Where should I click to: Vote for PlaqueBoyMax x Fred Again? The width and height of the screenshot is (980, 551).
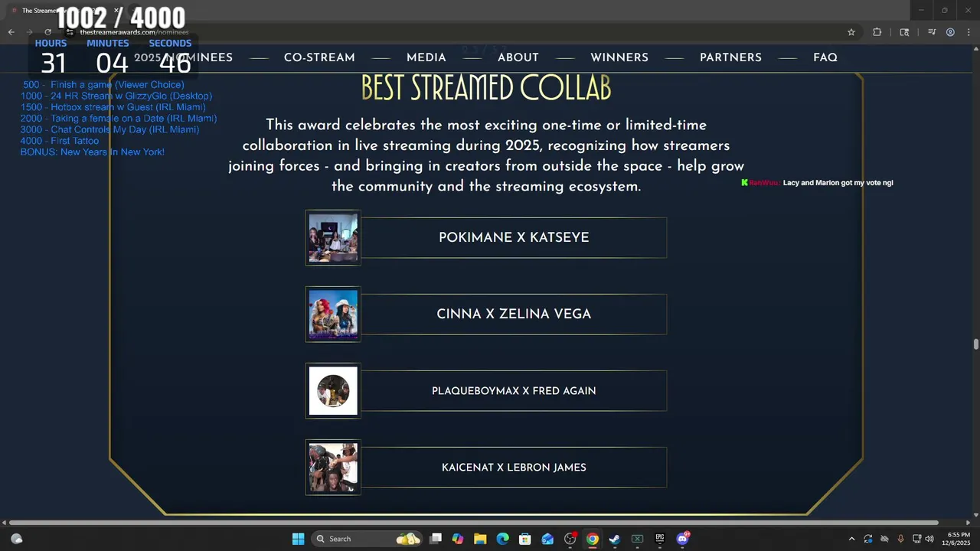coord(514,390)
